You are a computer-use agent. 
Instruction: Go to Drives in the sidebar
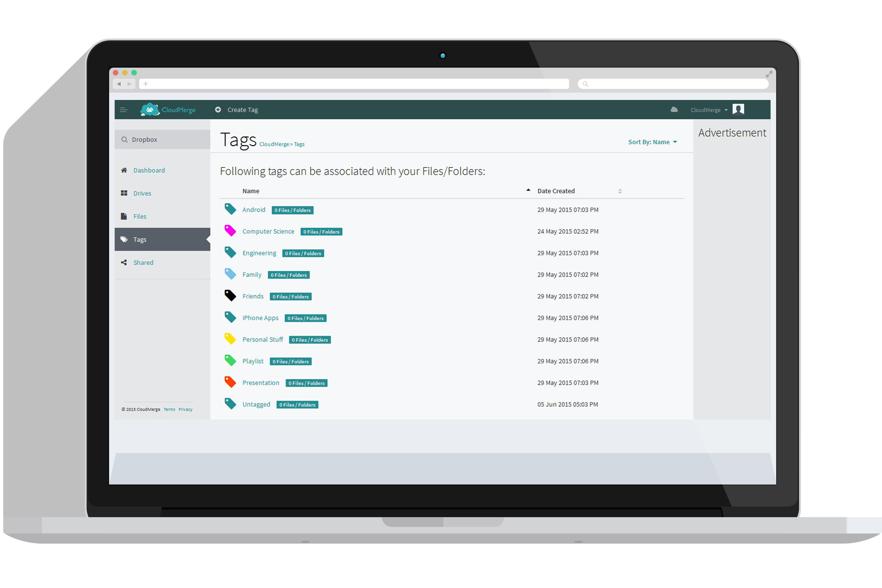coord(142,193)
